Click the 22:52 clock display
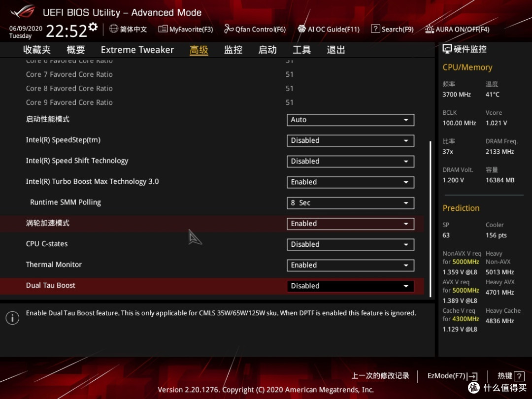This screenshot has width=532, height=399. pos(66,31)
